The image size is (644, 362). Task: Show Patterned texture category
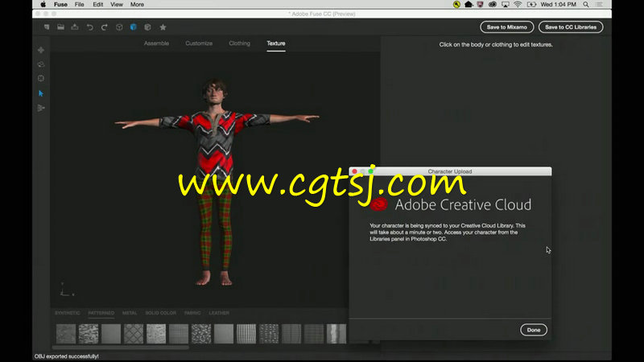click(101, 313)
